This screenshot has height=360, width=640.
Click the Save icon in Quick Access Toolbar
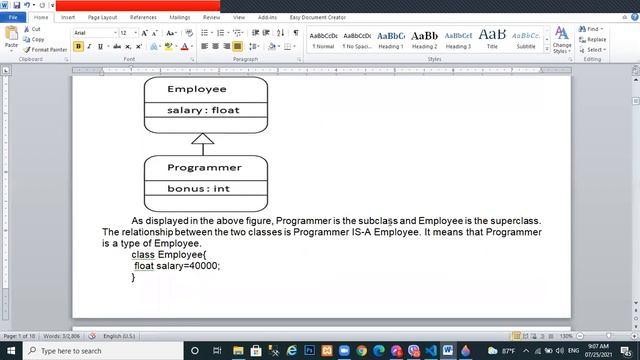pyautogui.click(x=17, y=5)
